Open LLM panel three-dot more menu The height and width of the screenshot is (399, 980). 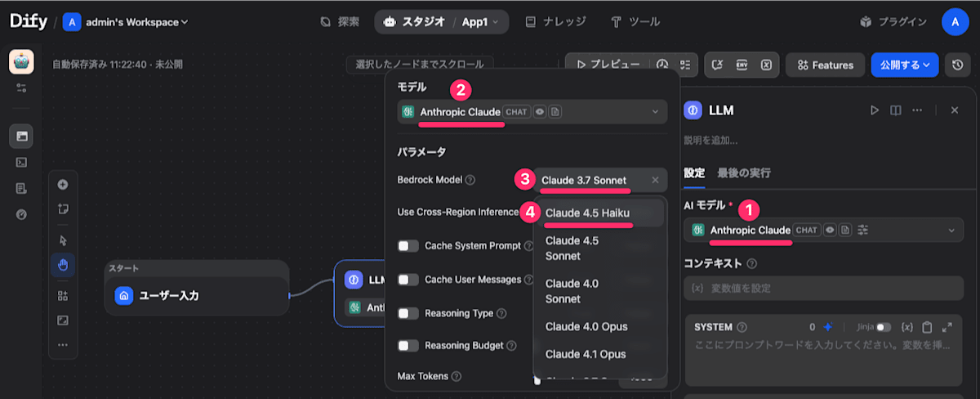tap(917, 110)
